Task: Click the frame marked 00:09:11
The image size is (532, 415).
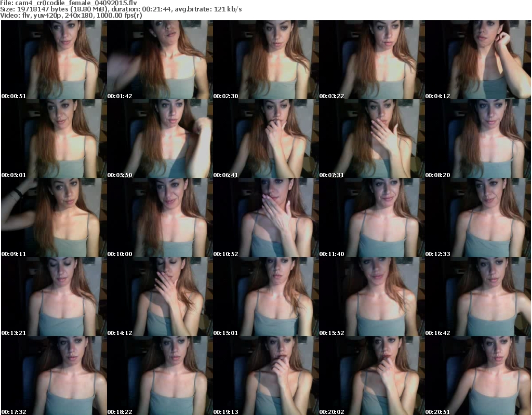Action: (54, 218)
